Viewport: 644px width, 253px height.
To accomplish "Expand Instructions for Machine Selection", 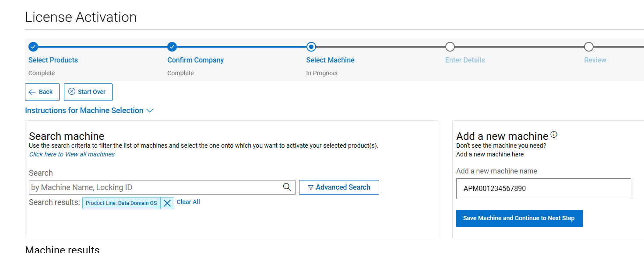I will 89,111.
